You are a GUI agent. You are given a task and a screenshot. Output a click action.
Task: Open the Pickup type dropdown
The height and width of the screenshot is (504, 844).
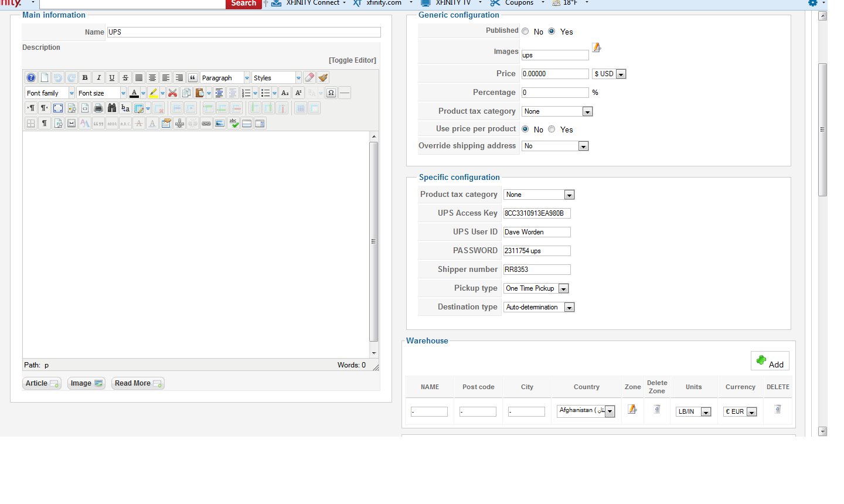(x=536, y=288)
